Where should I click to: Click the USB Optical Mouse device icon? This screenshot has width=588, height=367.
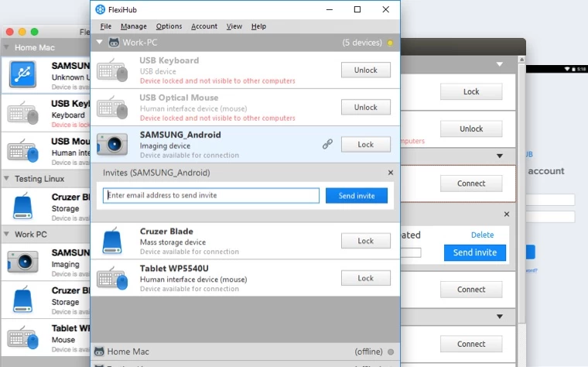click(112, 108)
